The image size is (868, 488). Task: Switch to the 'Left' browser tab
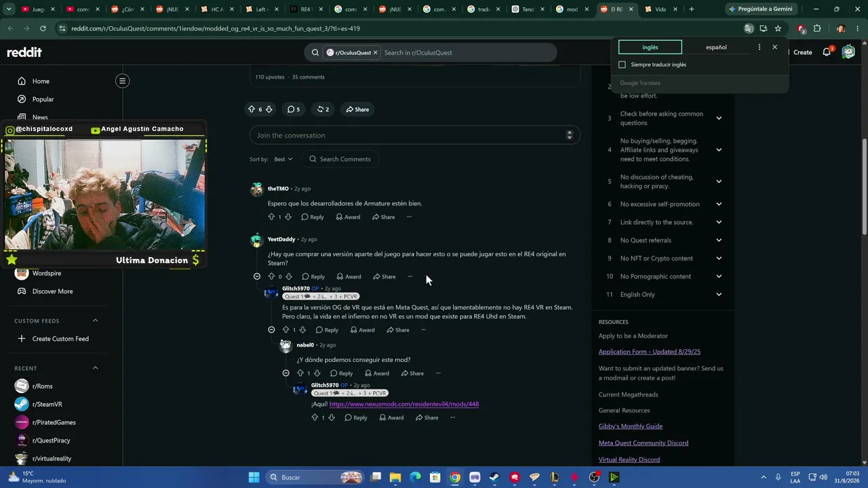point(263,9)
